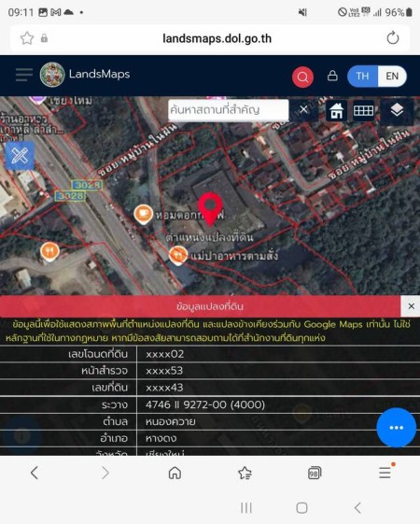Screen dimensions: 420x524
Task: Tap the red search magnifier button
Action: coord(302,78)
